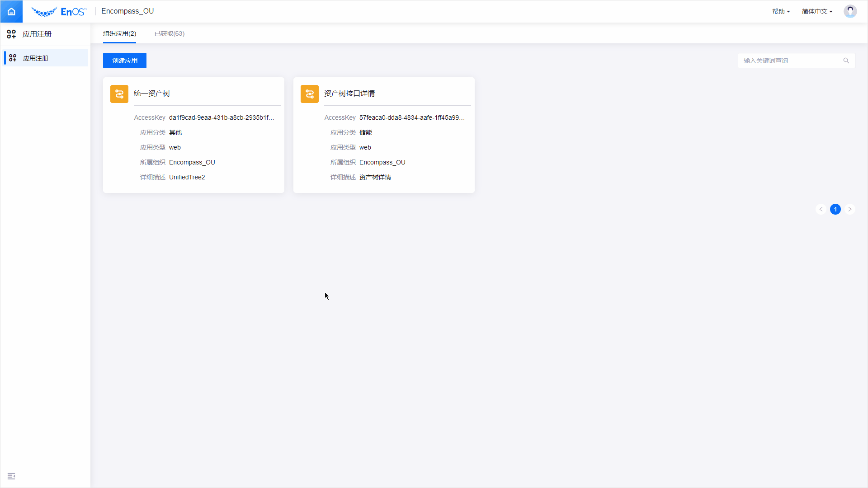The width and height of the screenshot is (868, 488).
Task: Click the 统一资产树 app orange icon
Action: click(119, 94)
